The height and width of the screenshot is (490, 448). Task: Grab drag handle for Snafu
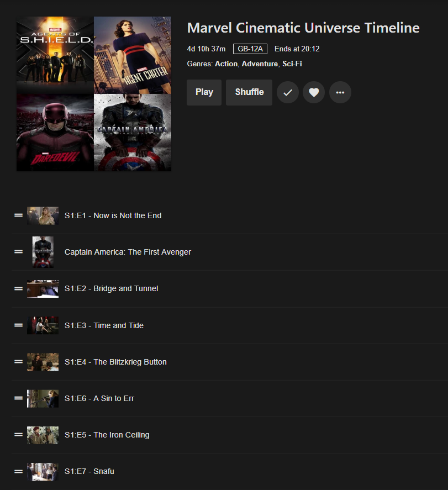click(18, 471)
